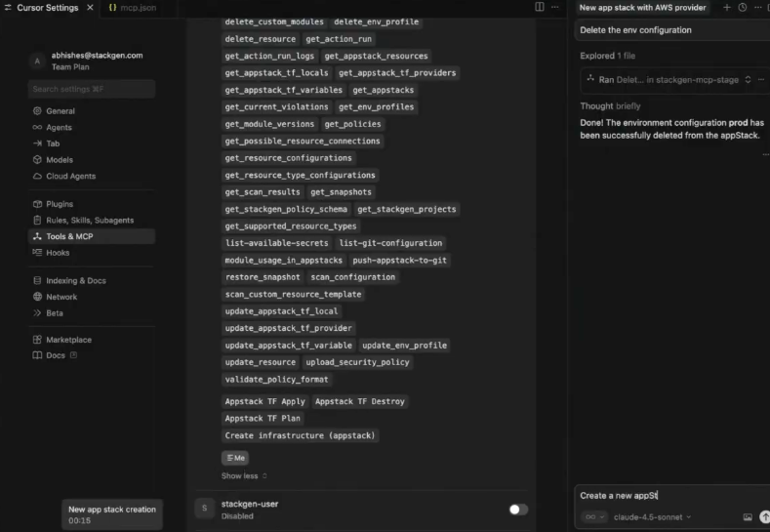Image resolution: width=770 pixels, height=532 pixels.
Task: Open editor more actions ellipsis
Action: coord(555,7)
